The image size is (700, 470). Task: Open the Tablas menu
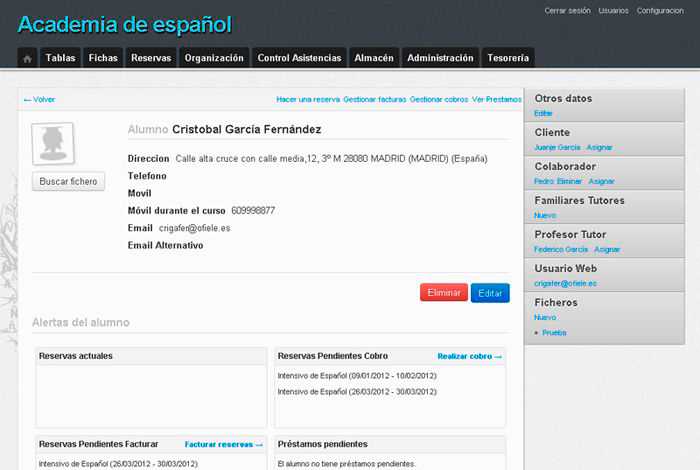point(60,58)
